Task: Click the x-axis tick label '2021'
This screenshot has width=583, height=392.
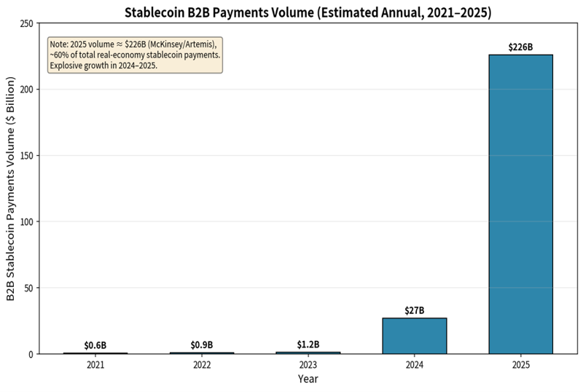Action: click(x=95, y=365)
